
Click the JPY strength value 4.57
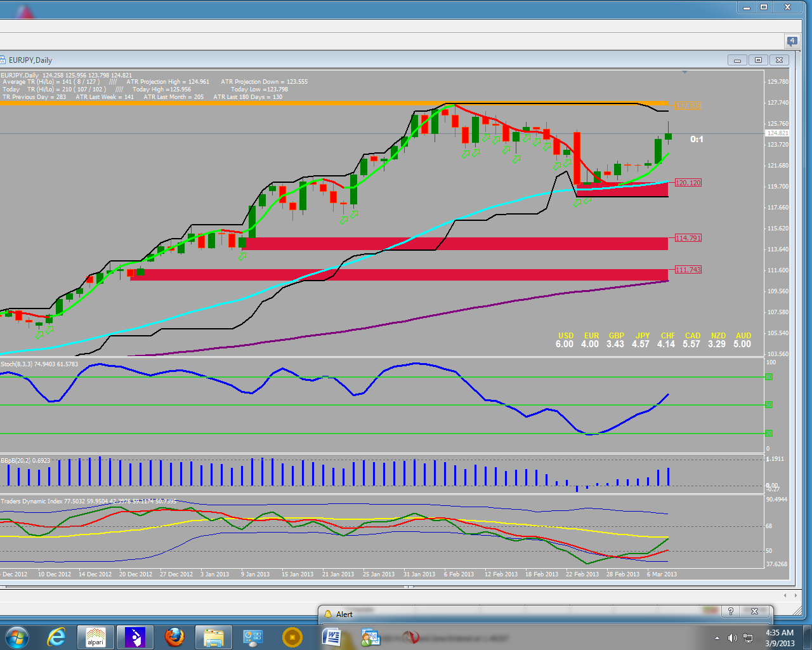(641, 344)
